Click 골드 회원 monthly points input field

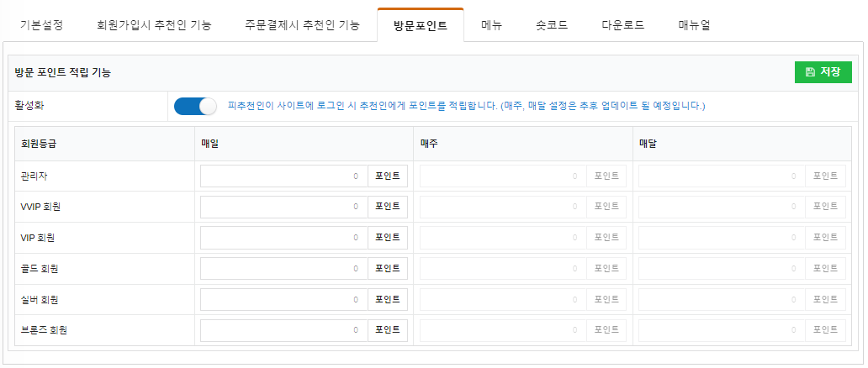pos(722,269)
